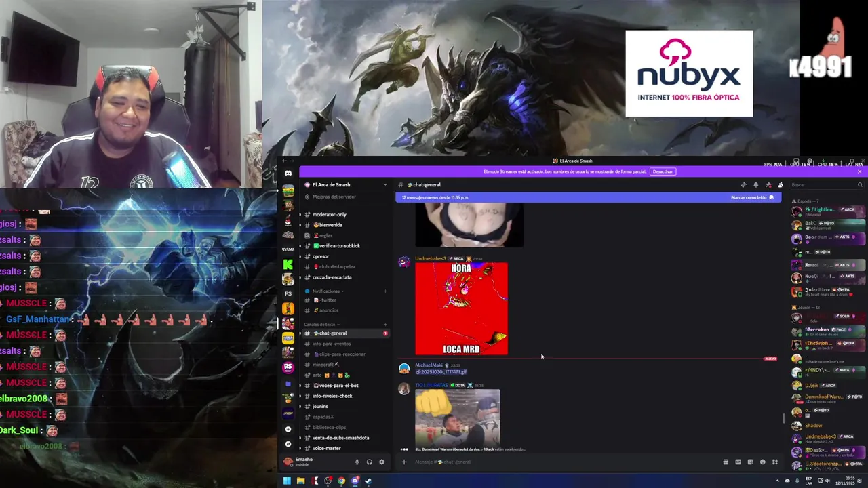Mark messages as read with Marcar como leído
Viewport: 868px width, 488px height.
click(752, 197)
